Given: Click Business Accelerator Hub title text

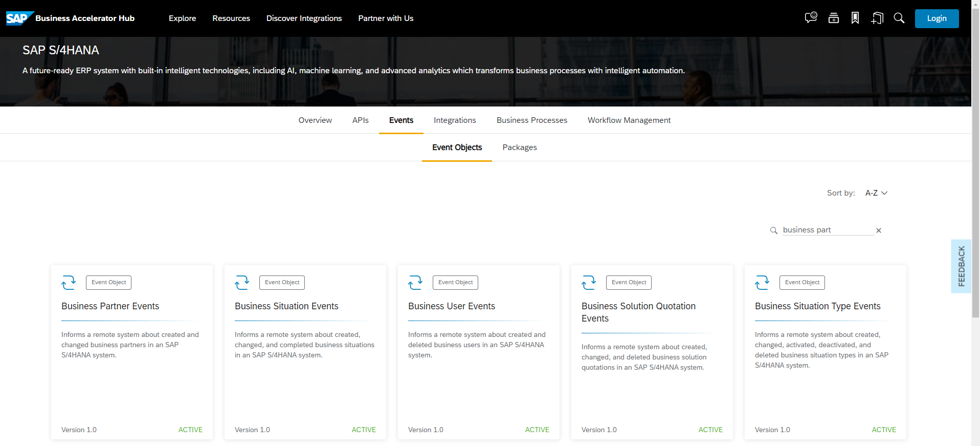Looking at the screenshot, I should [85, 18].
